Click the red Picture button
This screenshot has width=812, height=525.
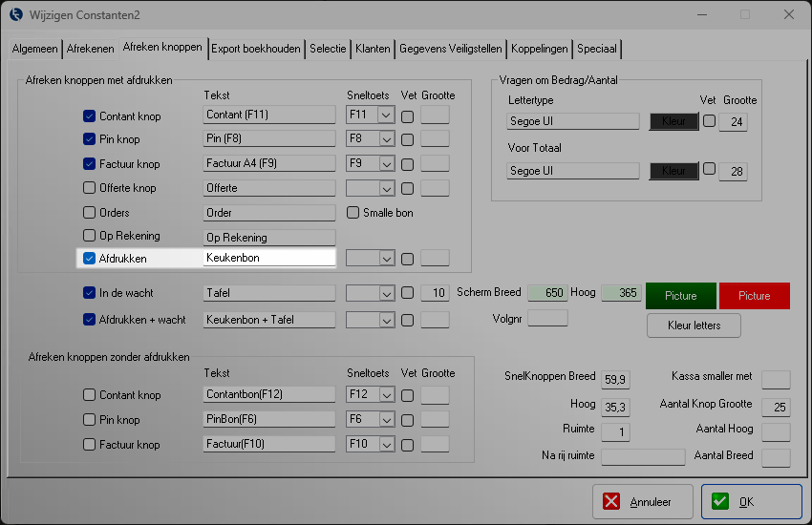(754, 296)
